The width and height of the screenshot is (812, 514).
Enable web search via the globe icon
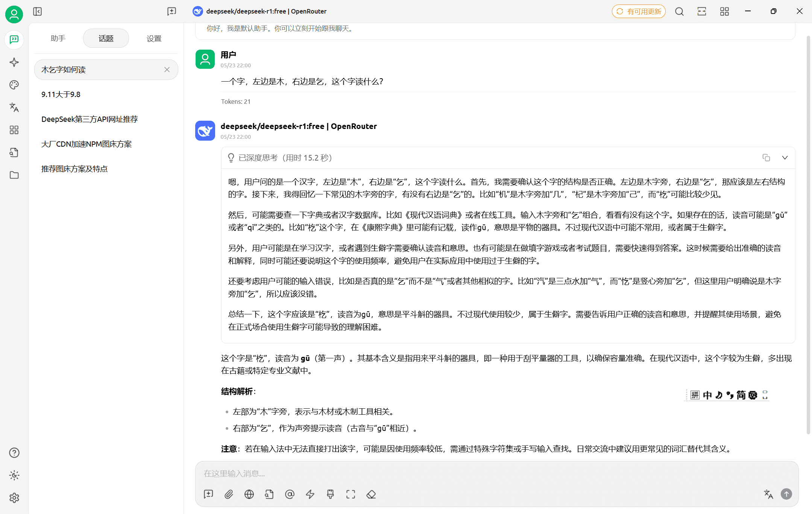249,494
